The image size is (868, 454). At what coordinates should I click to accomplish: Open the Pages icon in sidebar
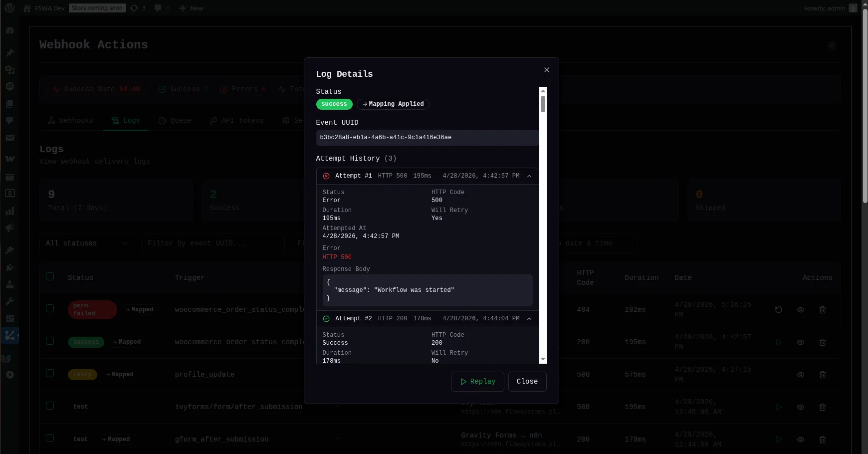(9, 104)
